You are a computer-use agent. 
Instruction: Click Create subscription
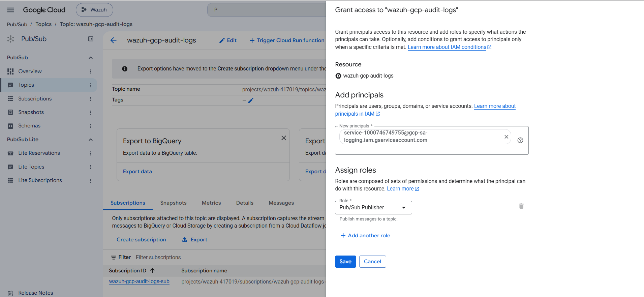[141, 240]
